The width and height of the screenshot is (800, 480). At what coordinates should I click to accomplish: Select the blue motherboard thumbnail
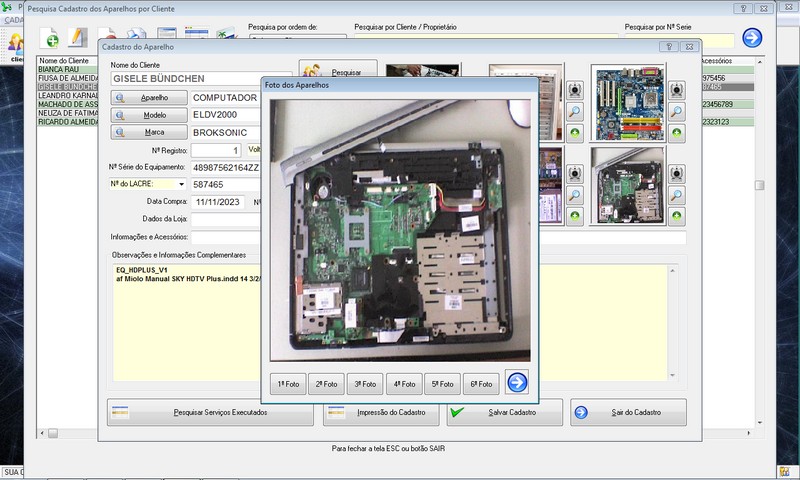click(x=629, y=104)
